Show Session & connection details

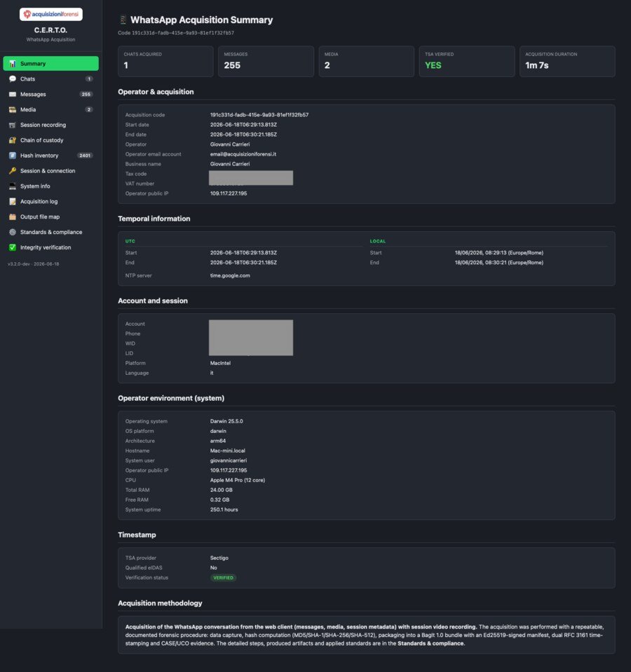50,171
